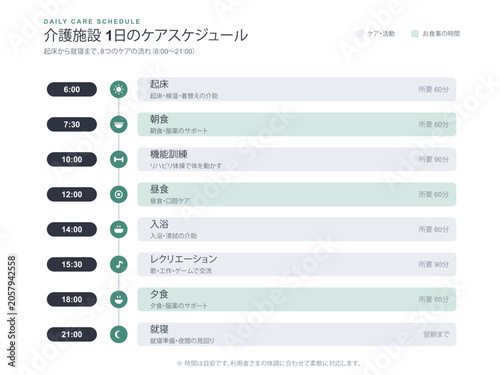Click the dumbbell icon for 機能訓練

[x=119, y=159]
